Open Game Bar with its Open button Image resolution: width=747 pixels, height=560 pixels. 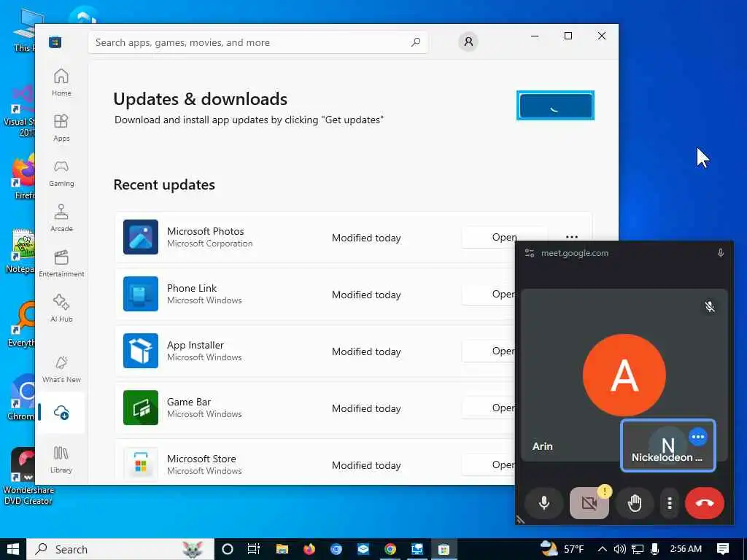489,408
